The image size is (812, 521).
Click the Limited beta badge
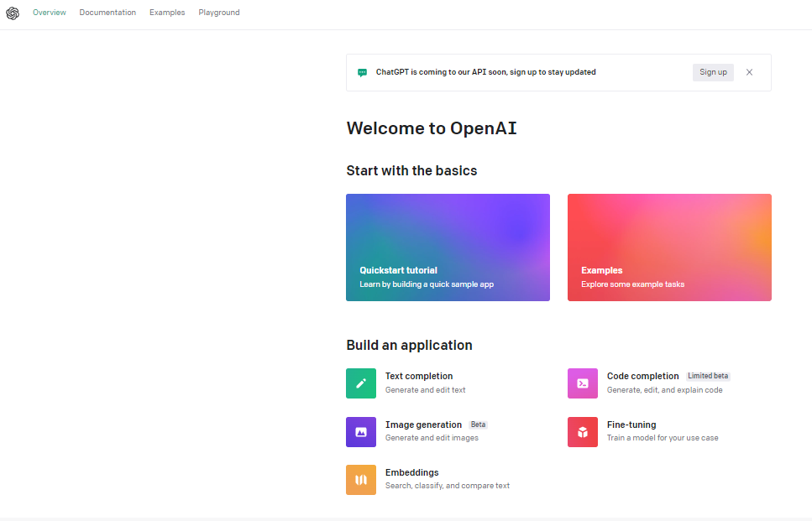(708, 376)
